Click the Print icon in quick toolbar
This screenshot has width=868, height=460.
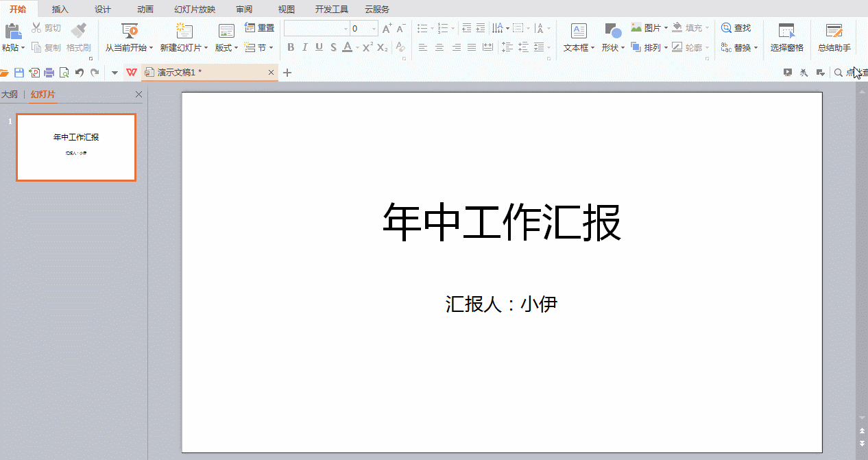[x=49, y=73]
